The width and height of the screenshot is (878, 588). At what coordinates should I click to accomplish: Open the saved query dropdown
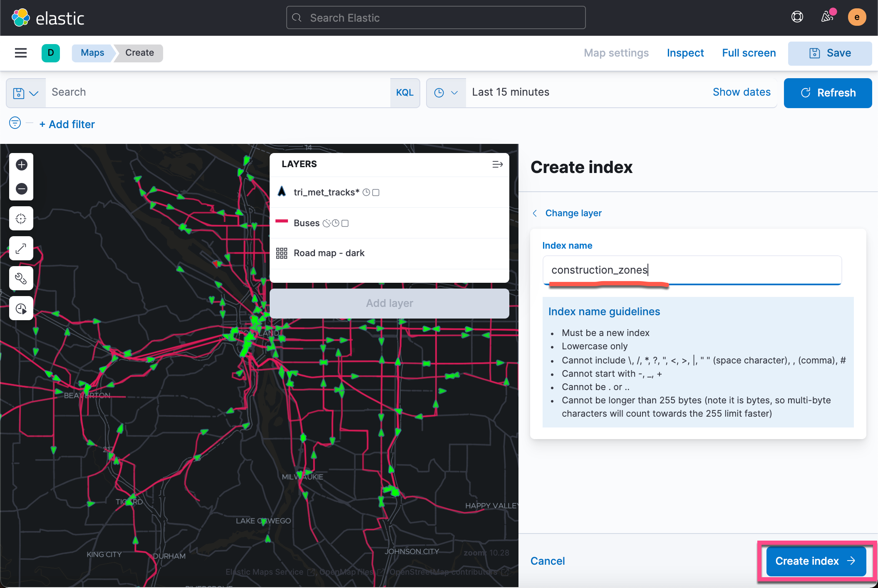34,93
